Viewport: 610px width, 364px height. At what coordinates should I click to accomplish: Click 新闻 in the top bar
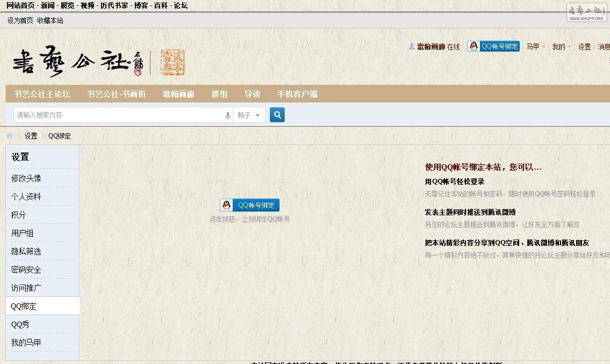[x=47, y=5]
